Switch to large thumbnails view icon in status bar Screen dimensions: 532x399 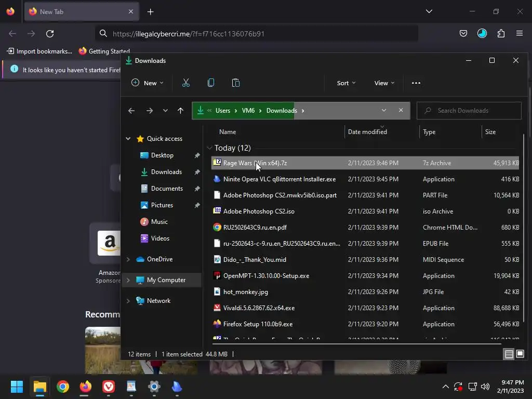520,354
